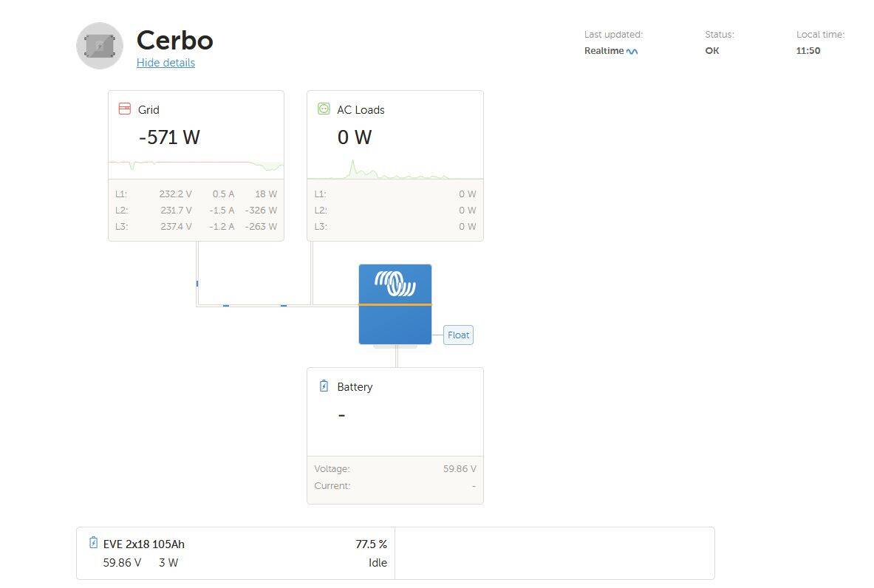Click the Realtime wave icon

pyautogui.click(x=632, y=51)
